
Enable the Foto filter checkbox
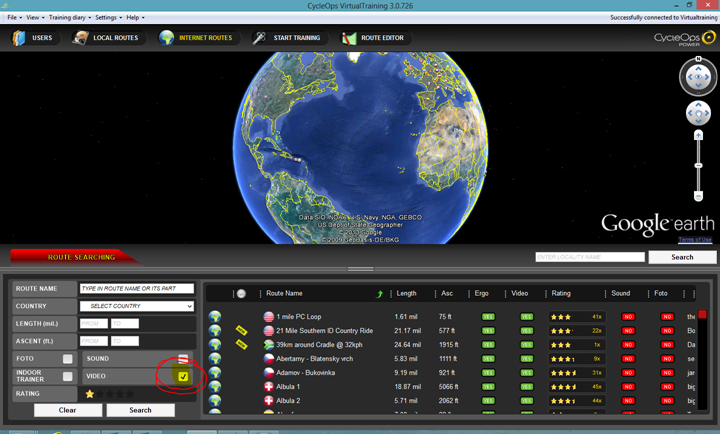[x=68, y=359]
